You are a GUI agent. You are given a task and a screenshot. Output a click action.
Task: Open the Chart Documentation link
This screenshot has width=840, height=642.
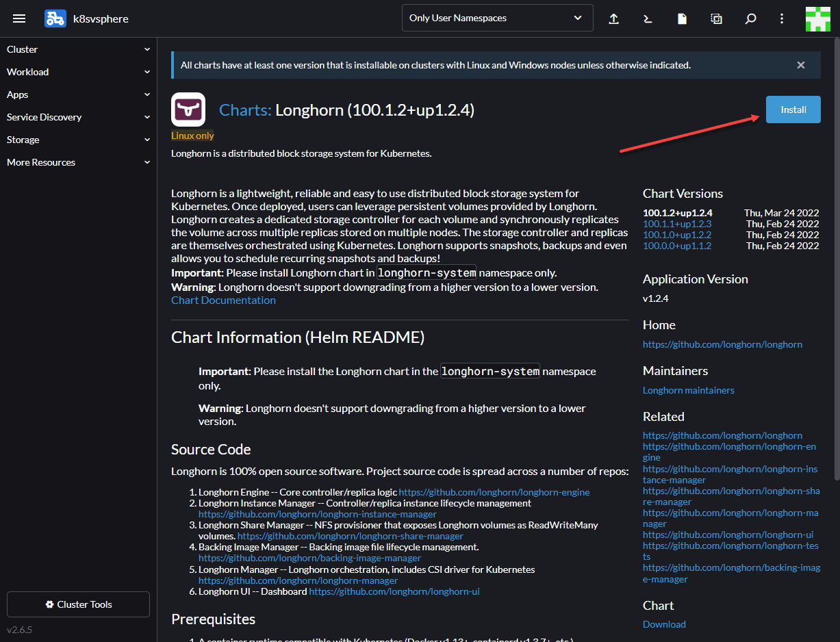tap(223, 300)
